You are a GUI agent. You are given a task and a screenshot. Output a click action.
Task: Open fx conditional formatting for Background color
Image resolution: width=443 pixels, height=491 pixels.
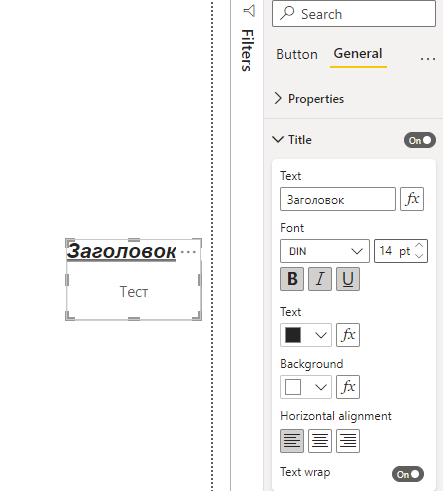pyautogui.click(x=348, y=387)
